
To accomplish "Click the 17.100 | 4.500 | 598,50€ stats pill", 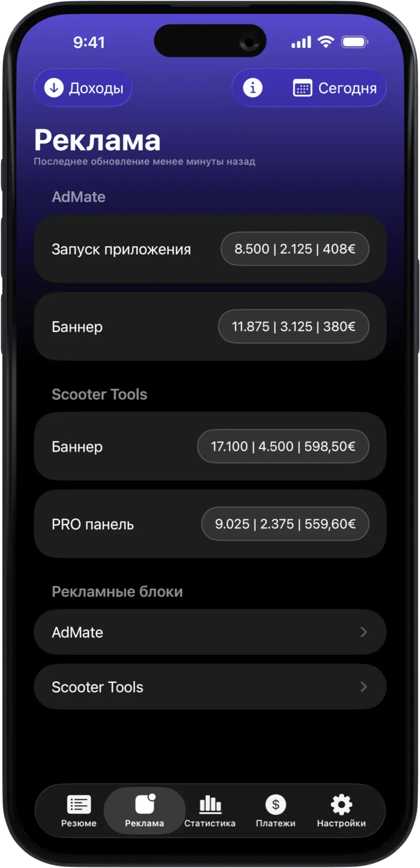I will 283,446.
